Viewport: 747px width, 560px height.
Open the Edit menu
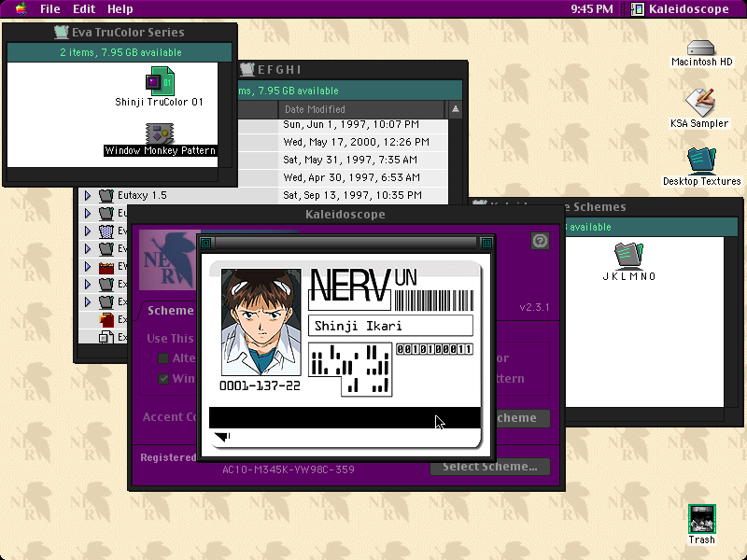click(84, 9)
